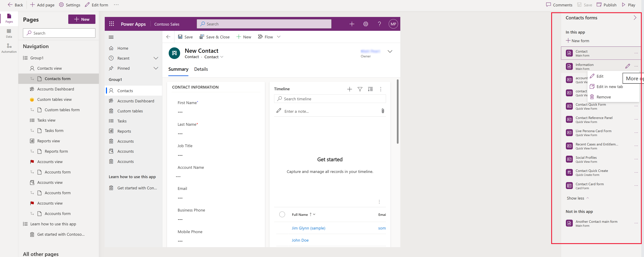Viewport: 644px width, 257px height.
Task: Click Publish in top bar
Action: point(606,5)
